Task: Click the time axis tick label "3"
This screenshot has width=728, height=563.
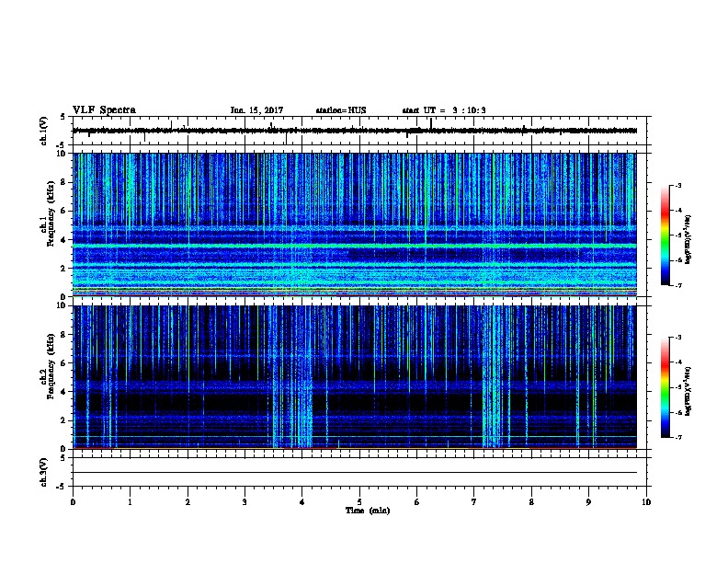Action: pyautogui.click(x=245, y=502)
